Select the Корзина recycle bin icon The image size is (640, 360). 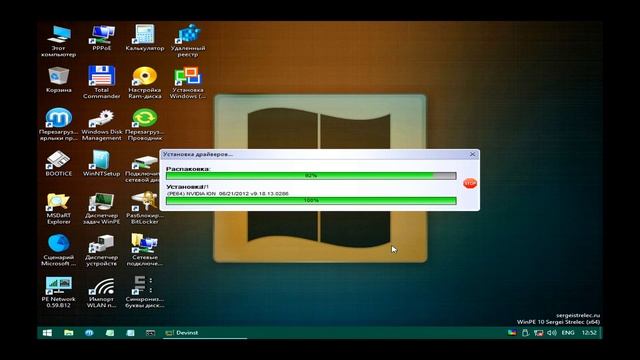(x=59, y=80)
